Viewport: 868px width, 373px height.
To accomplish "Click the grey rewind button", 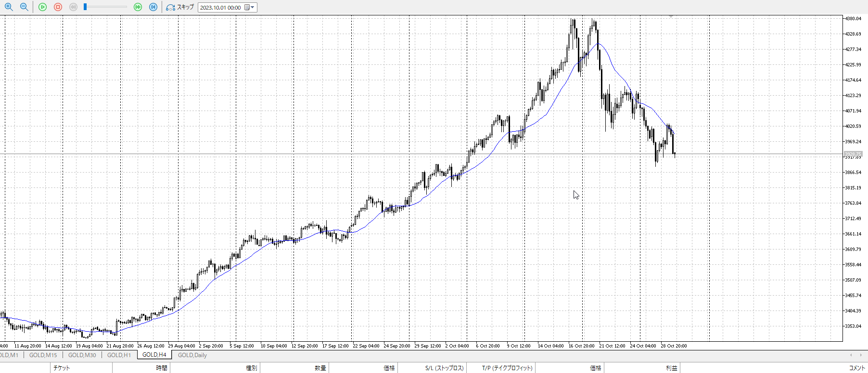I will tap(73, 7).
